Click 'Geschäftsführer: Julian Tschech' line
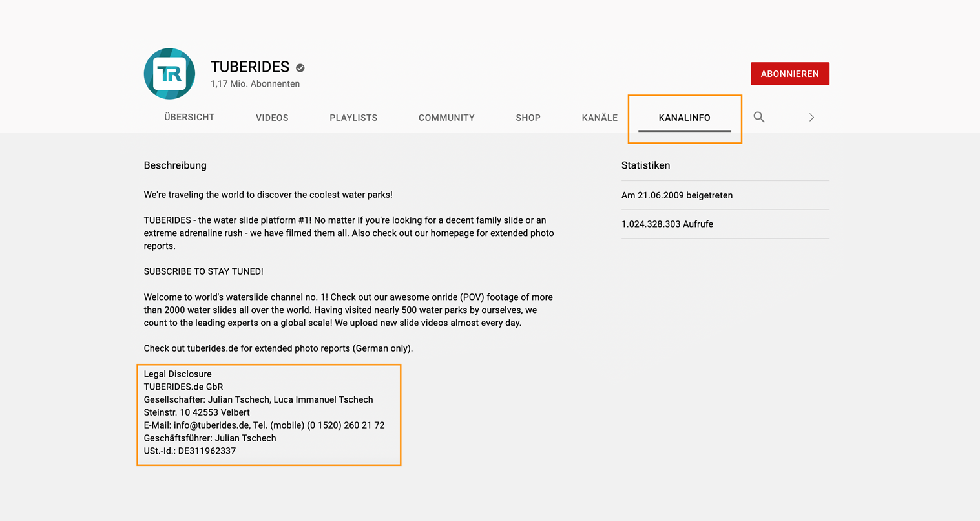This screenshot has height=521, width=980. pyautogui.click(x=210, y=438)
